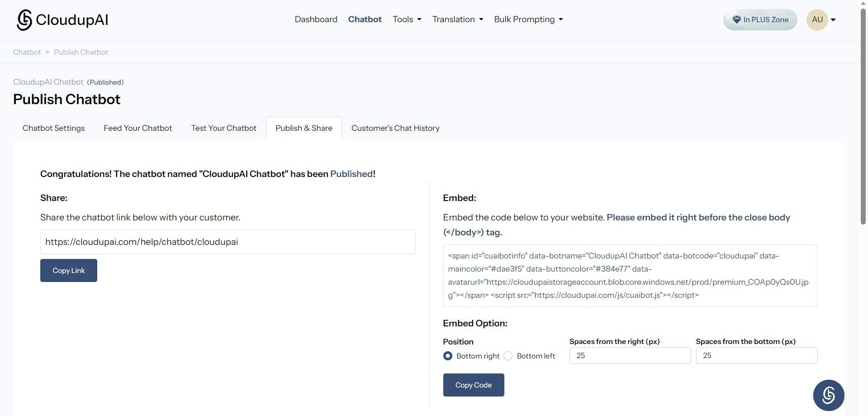Click the Chatbot breadcrumb link
Image resolution: width=868 pixels, height=416 pixels.
point(27,52)
